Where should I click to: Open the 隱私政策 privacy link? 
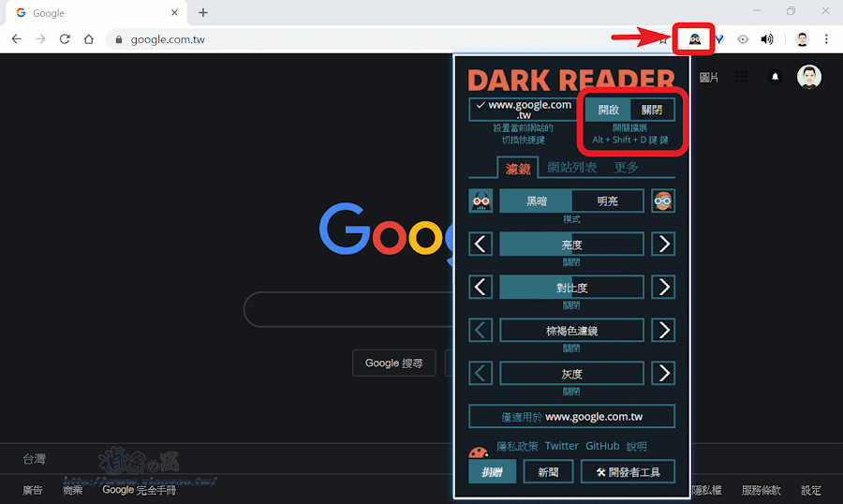[517, 446]
